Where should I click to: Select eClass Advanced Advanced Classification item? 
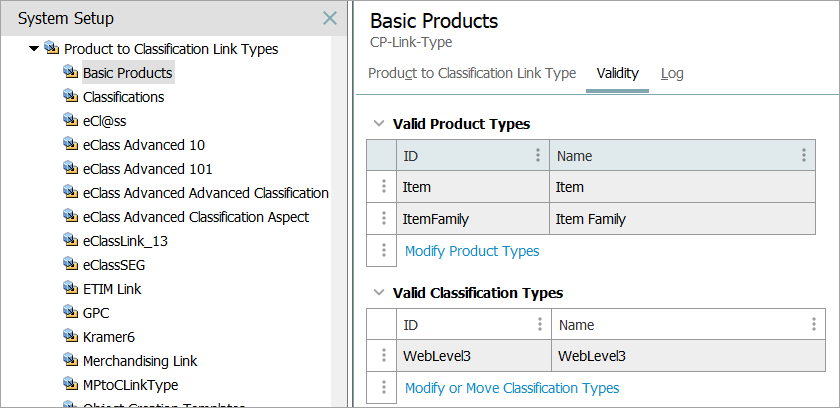pos(206,193)
